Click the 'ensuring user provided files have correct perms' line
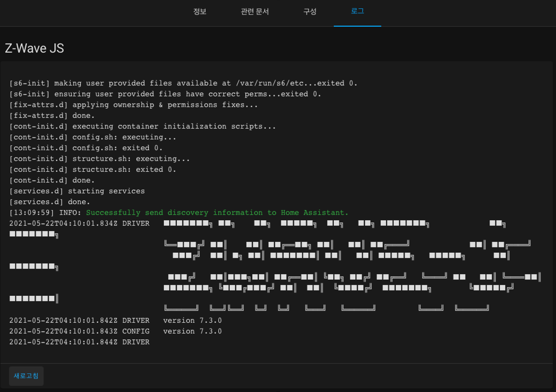 pos(165,94)
